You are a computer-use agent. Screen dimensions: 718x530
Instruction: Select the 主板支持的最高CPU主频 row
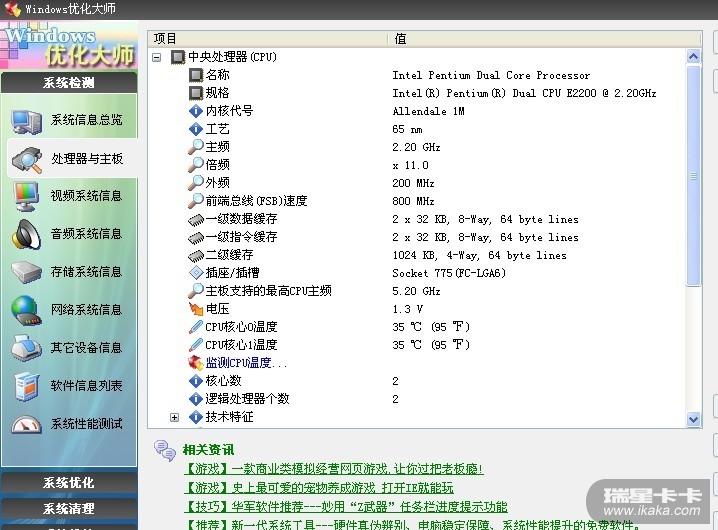pyautogui.click(x=418, y=291)
